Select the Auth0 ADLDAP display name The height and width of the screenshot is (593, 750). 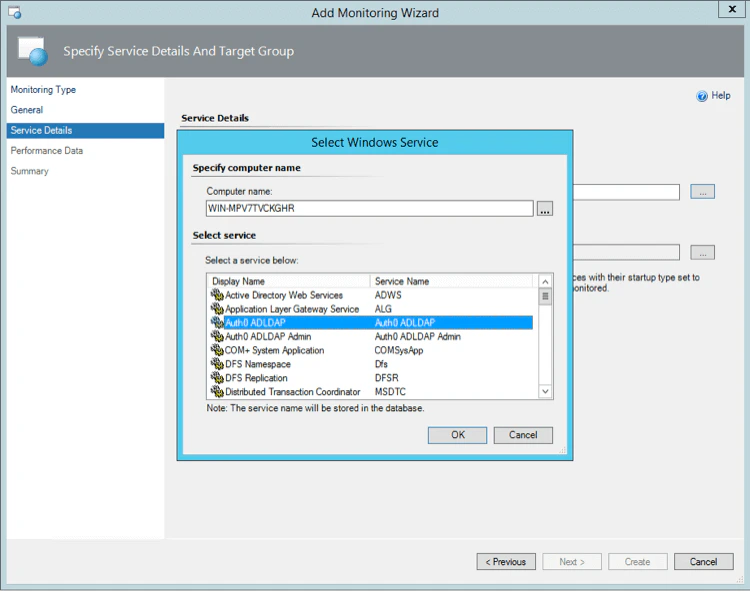click(x=255, y=323)
